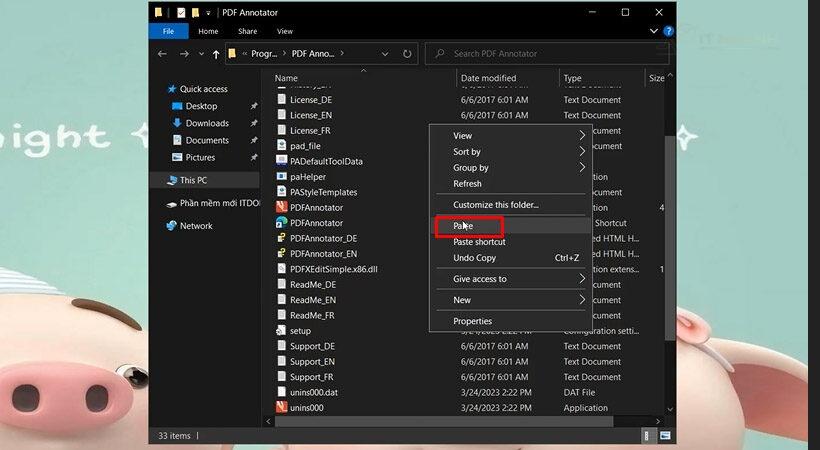The image size is (820, 450).
Task: Click the pad_file icon in the list
Action: (281, 146)
